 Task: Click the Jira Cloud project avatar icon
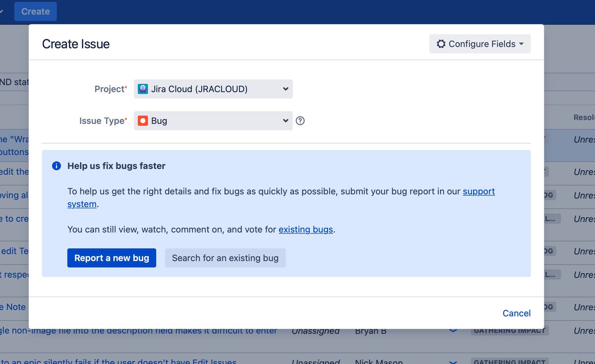pyautogui.click(x=143, y=89)
